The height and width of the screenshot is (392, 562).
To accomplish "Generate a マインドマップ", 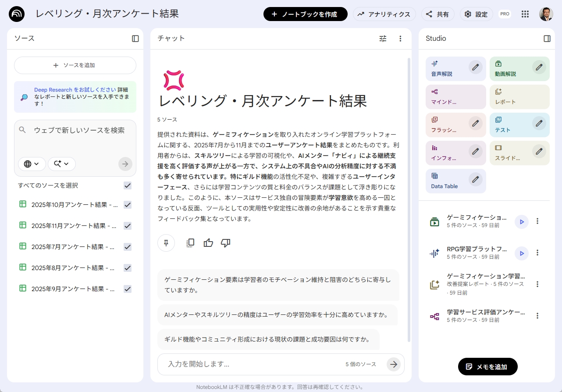I will (x=456, y=97).
